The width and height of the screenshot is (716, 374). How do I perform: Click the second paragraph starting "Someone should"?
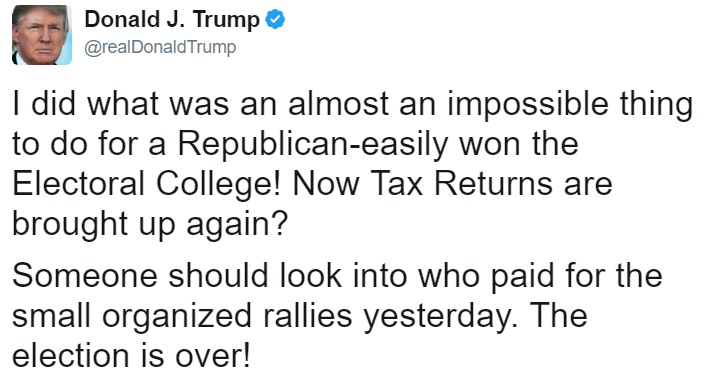pyautogui.click(x=337, y=316)
